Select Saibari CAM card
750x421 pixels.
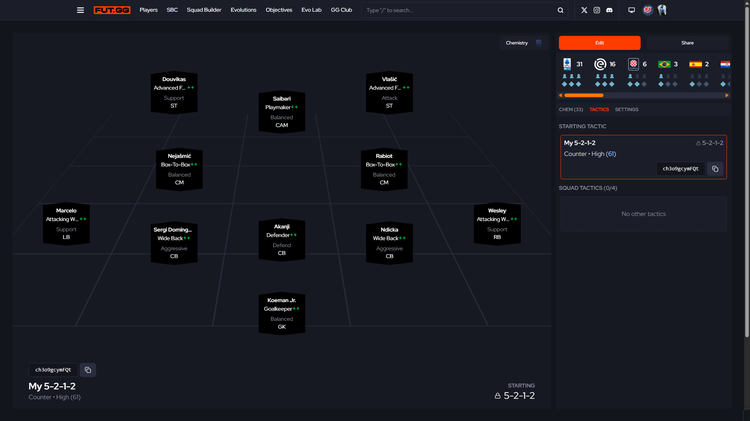click(282, 112)
